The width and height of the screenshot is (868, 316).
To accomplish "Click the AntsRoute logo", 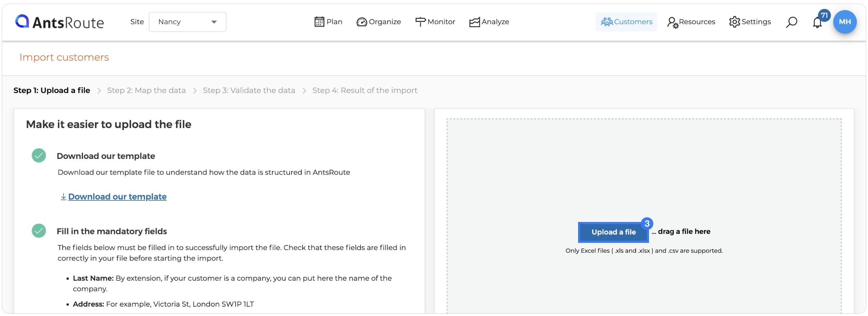I will pyautogui.click(x=59, y=22).
